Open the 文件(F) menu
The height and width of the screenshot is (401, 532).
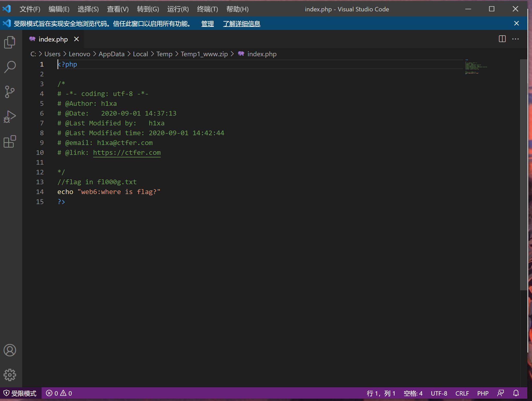[30, 9]
